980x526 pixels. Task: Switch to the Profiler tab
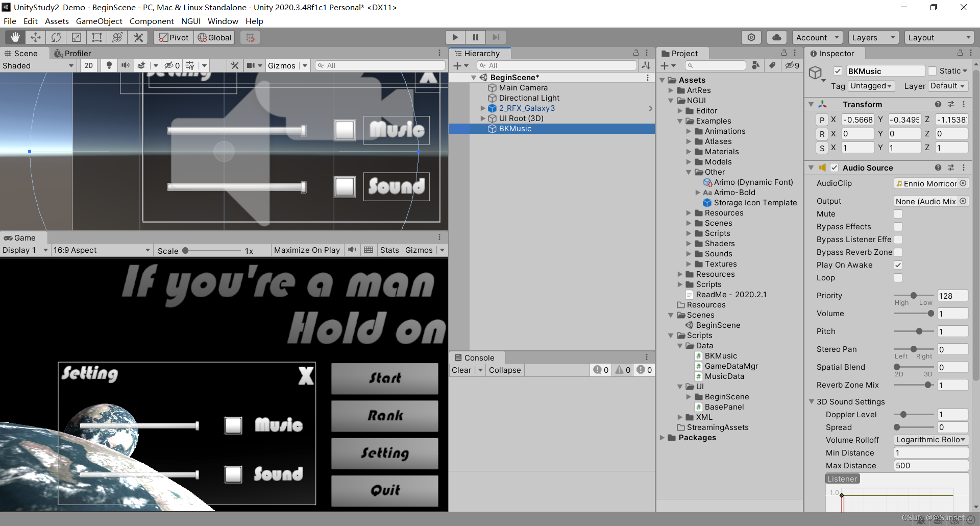point(72,53)
